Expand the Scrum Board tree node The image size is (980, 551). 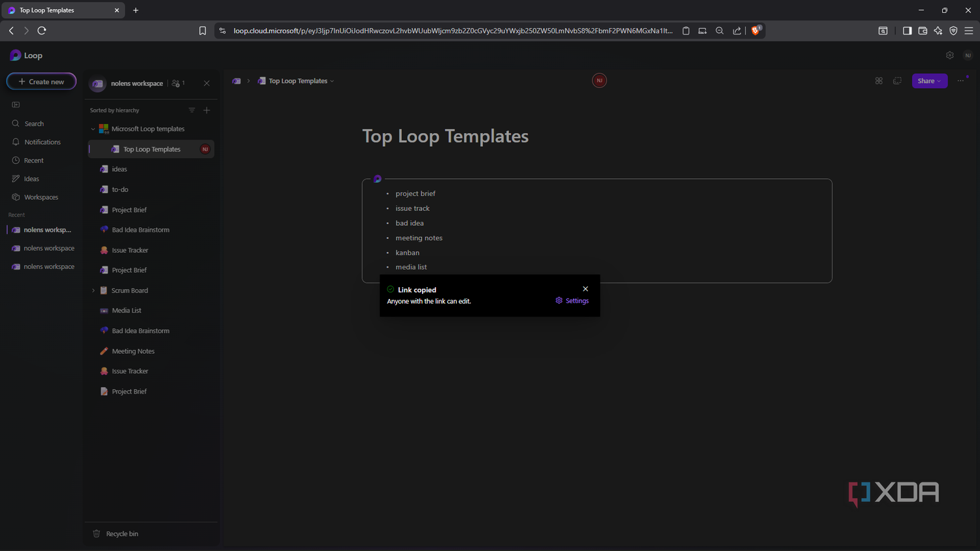coord(93,291)
